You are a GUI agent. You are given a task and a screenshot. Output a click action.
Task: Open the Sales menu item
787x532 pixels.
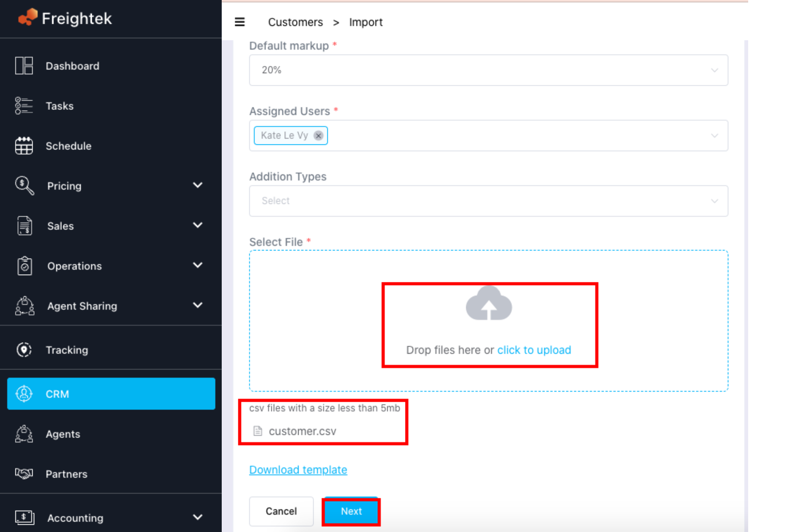click(x=61, y=226)
